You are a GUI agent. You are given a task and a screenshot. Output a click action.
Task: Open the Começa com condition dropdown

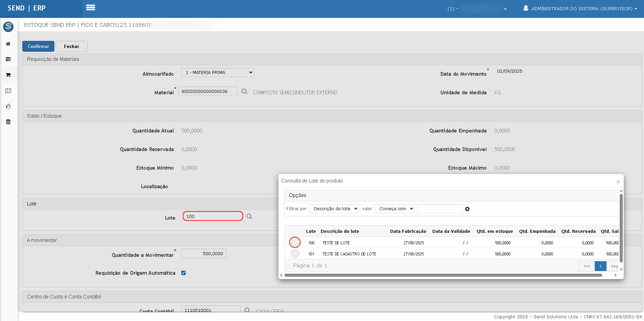[x=395, y=209]
